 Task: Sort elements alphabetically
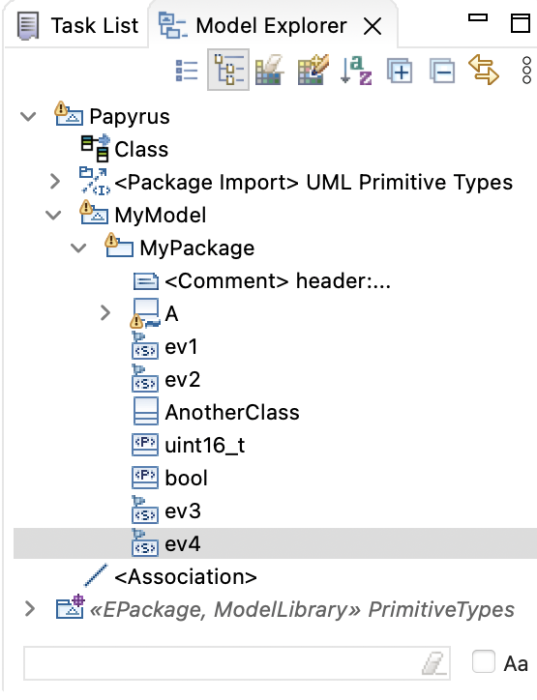point(356,70)
